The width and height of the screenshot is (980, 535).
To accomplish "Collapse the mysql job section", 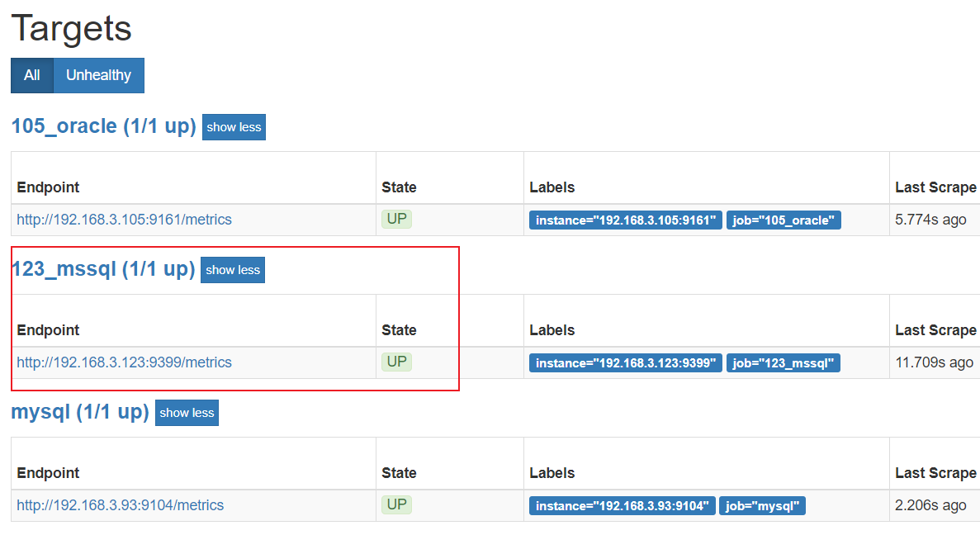I will (187, 412).
